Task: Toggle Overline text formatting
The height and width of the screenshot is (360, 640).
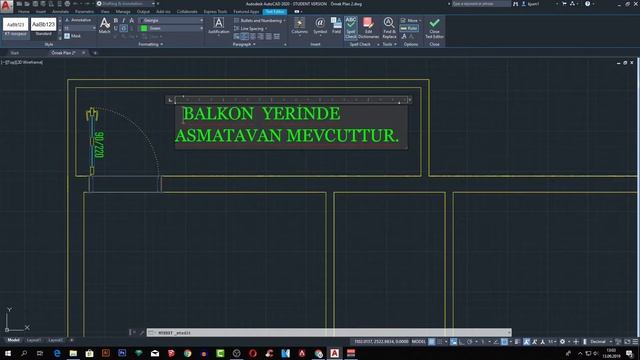Action: click(x=124, y=28)
